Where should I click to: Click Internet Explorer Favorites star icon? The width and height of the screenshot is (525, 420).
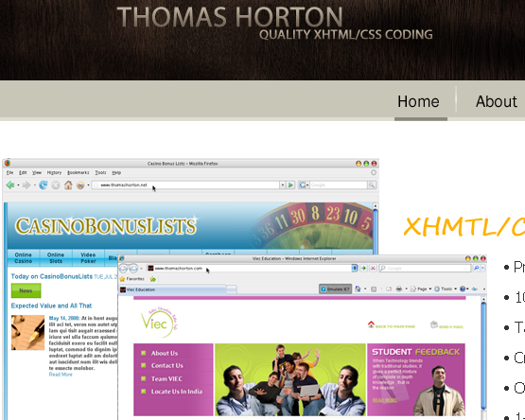[x=123, y=279]
